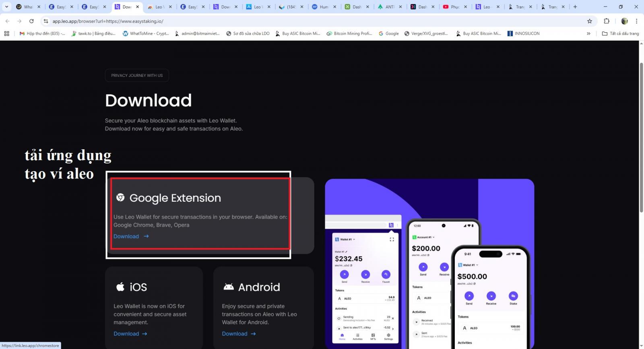Close the "Wha" tab
644x349 pixels.
tap(39, 7)
